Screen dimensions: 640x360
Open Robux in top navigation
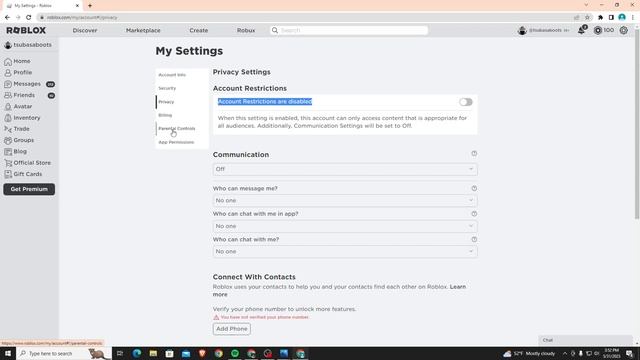point(246,30)
